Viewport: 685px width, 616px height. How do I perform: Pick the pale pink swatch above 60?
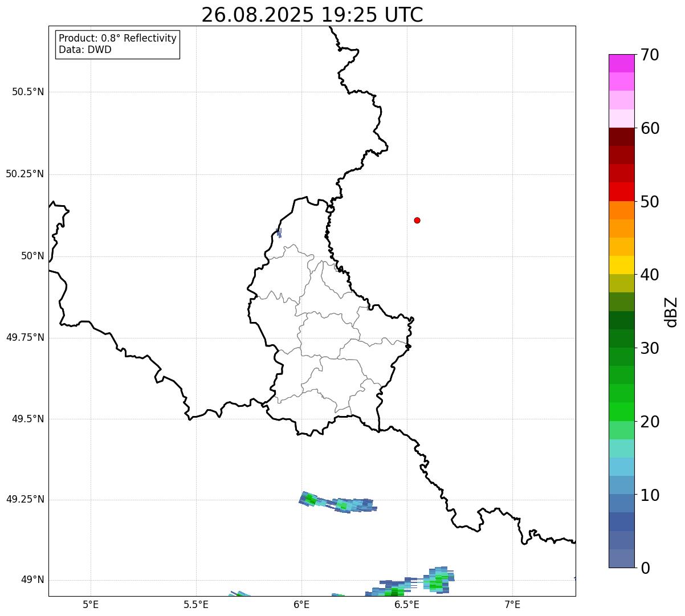point(621,119)
